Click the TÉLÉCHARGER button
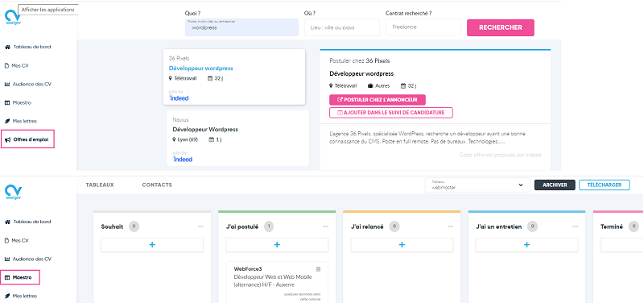The width and height of the screenshot is (644, 303). 605,185
